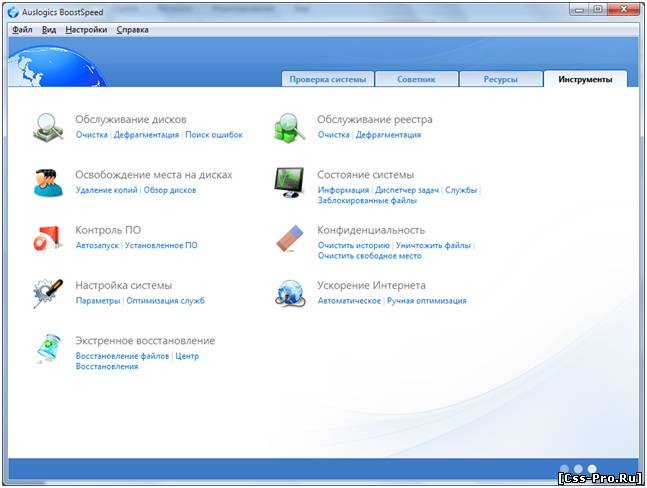This screenshot has width=647, height=488.
Task: Click the Ускорение Интернета globe icon
Action: pyautogui.click(x=290, y=293)
